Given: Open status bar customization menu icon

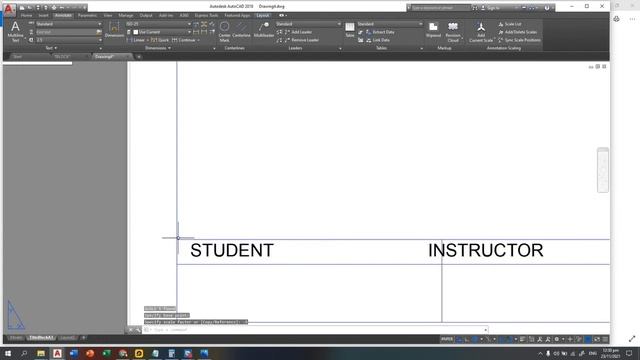Looking at the screenshot, I should (605, 339).
